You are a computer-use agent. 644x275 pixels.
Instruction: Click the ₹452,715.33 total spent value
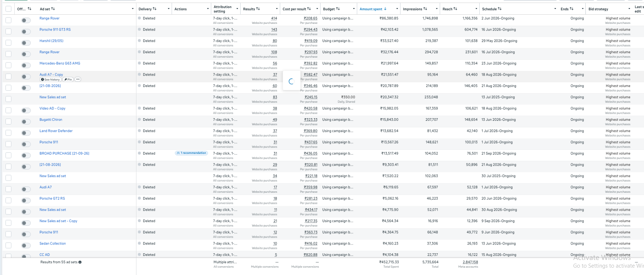(389, 262)
